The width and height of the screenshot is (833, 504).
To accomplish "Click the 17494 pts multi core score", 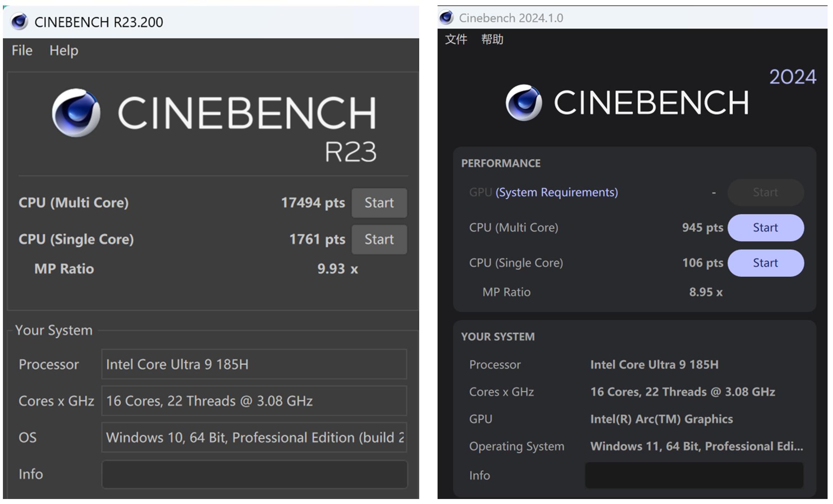I will 313,203.
